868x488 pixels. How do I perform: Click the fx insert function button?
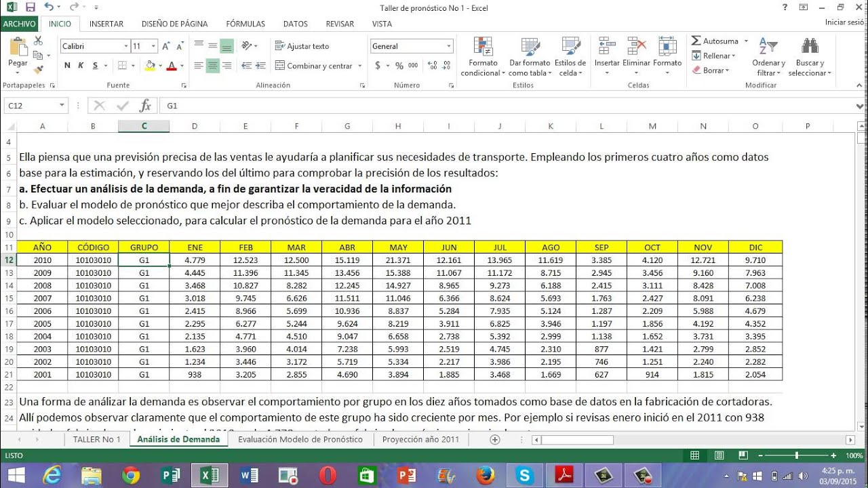coord(144,106)
